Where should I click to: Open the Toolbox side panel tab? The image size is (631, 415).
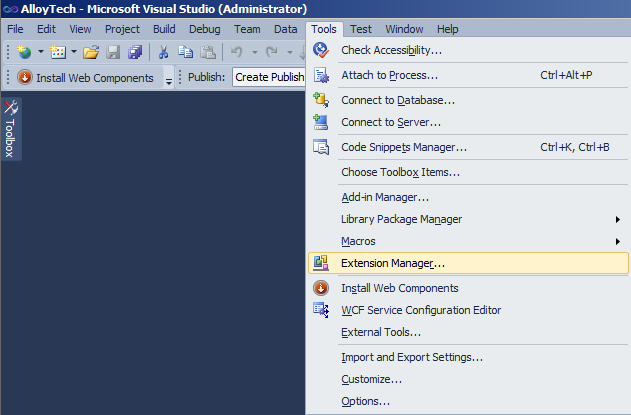coord(10,130)
